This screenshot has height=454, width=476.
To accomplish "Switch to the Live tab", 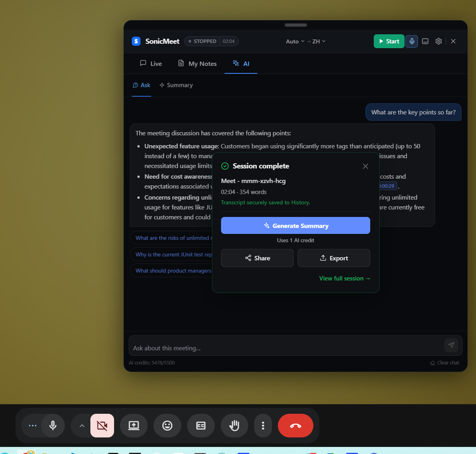I will tap(151, 64).
